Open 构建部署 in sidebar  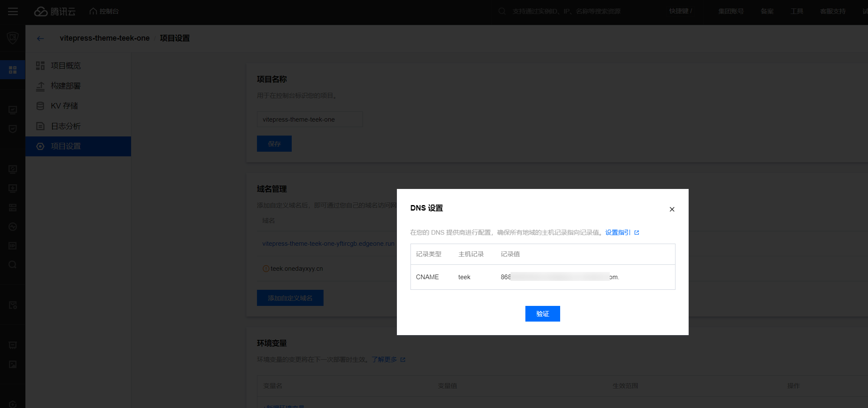(x=66, y=86)
